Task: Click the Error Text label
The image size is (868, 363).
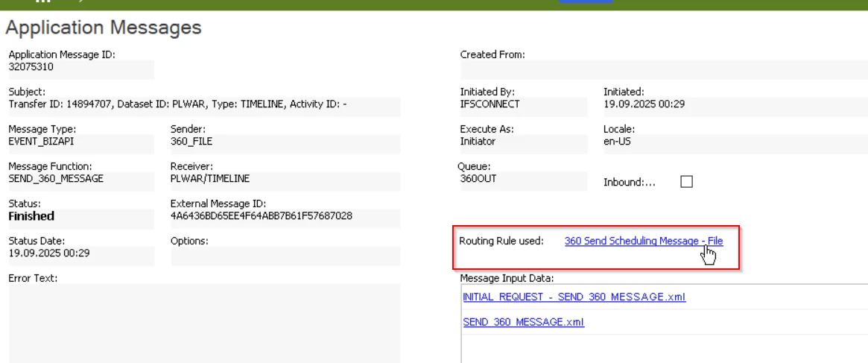Action: click(33, 278)
